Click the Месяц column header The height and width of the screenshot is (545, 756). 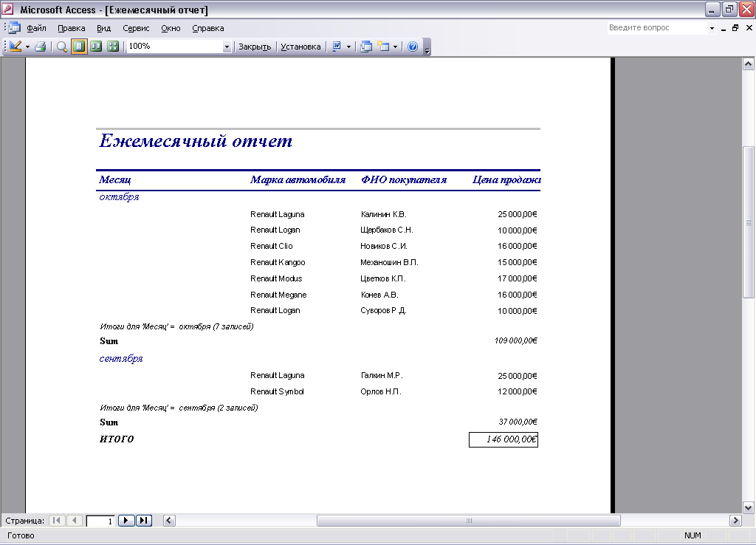click(x=114, y=180)
